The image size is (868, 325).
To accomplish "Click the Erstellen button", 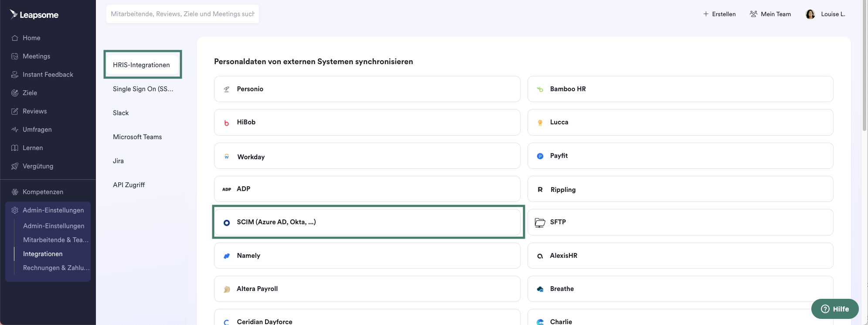I will (x=719, y=14).
